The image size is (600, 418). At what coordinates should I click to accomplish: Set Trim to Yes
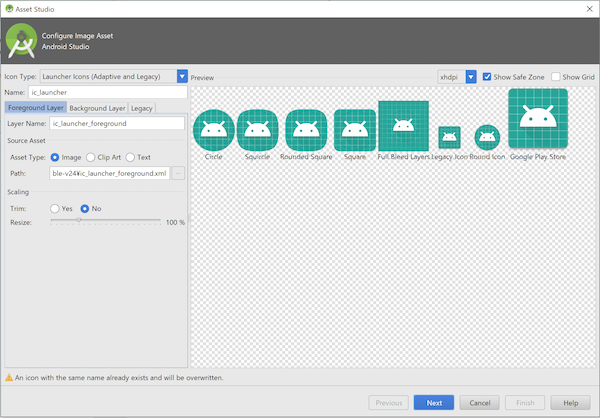point(55,209)
